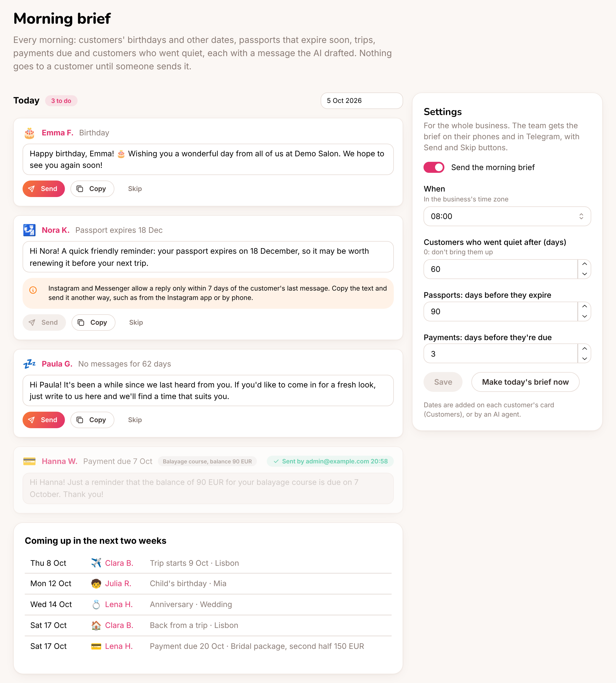Viewport: 616px width, 683px height.
Task: Send the birthday message to Emma F.
Action: point(44,188)
